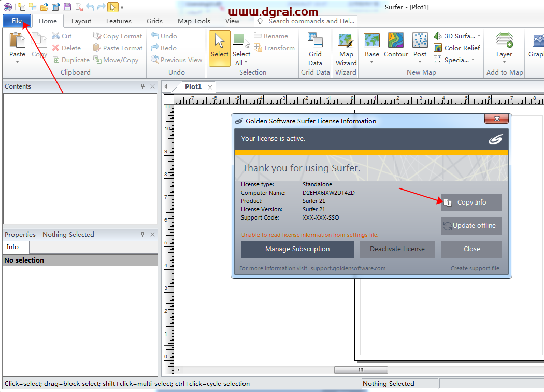This screenshot has height=392, width=544.
Task: Open the Paste dropdown arrow
Action: (x=17, y=62)
